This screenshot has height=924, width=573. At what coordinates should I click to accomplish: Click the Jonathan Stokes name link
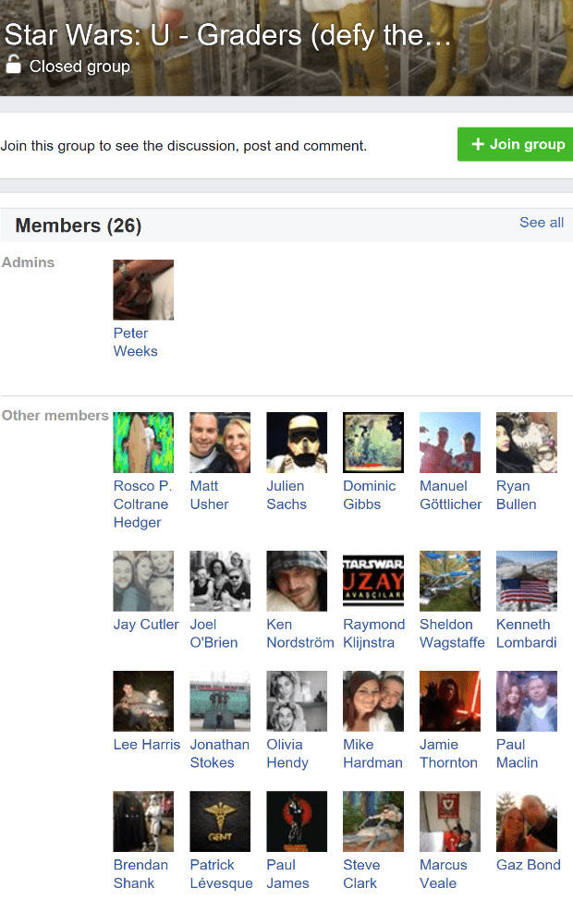point(219,754)
